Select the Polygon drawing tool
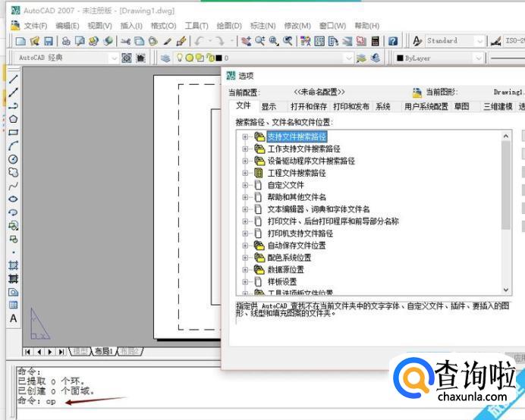Image resolution: width=525 pixels, height=420 pixels. (x=14, y=119)
